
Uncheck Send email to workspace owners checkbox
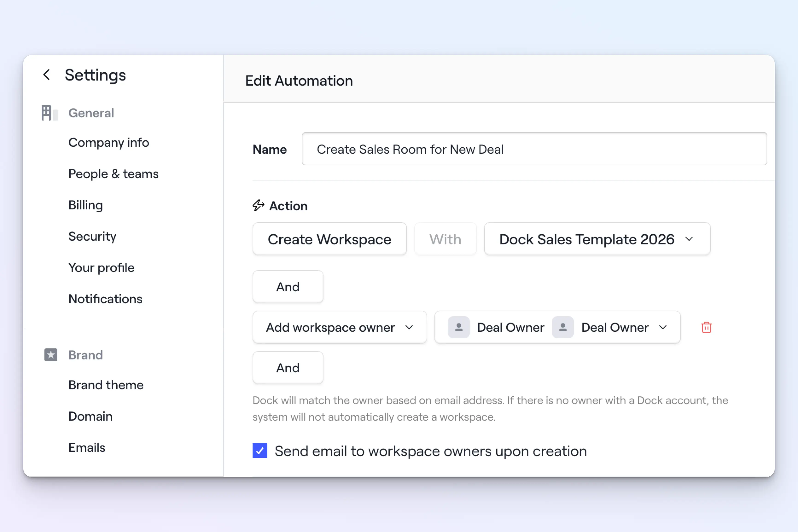(x=260, y=451)
